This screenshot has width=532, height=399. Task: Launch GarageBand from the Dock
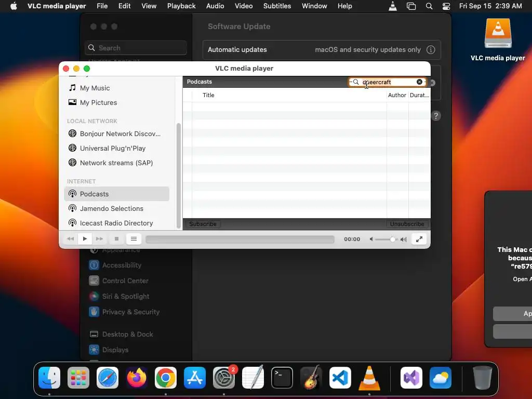point(311,378)
